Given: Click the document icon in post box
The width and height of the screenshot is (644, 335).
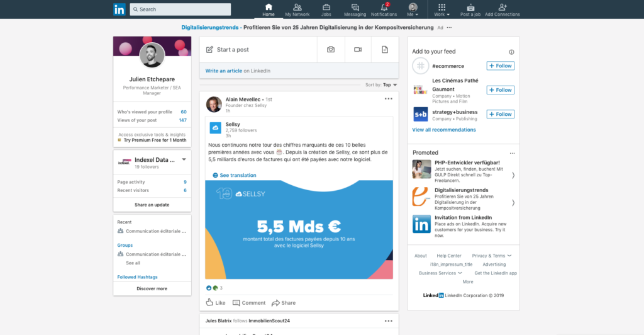Looking at the screenshot, I should click(x=385, y=49).
